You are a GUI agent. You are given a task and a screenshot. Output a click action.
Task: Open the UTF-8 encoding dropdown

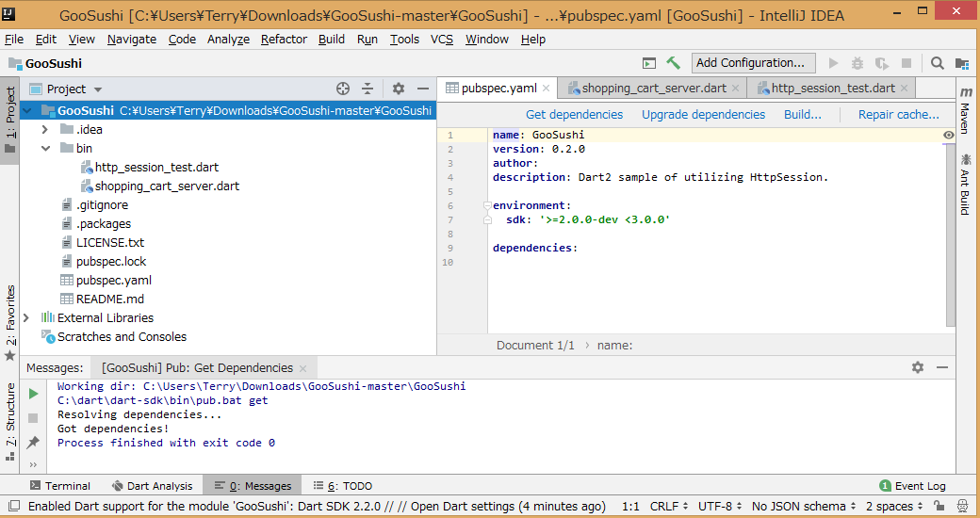coord(718,506)
